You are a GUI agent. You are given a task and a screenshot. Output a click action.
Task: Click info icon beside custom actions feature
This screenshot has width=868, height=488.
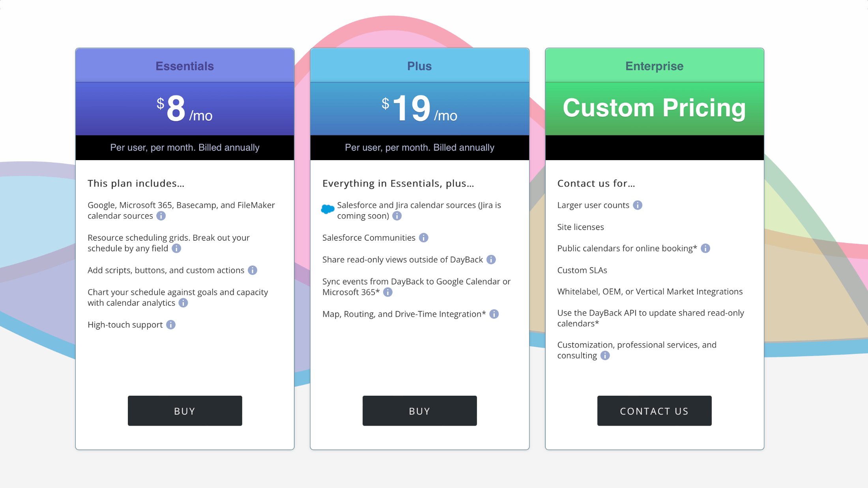(x=253, y=270)
